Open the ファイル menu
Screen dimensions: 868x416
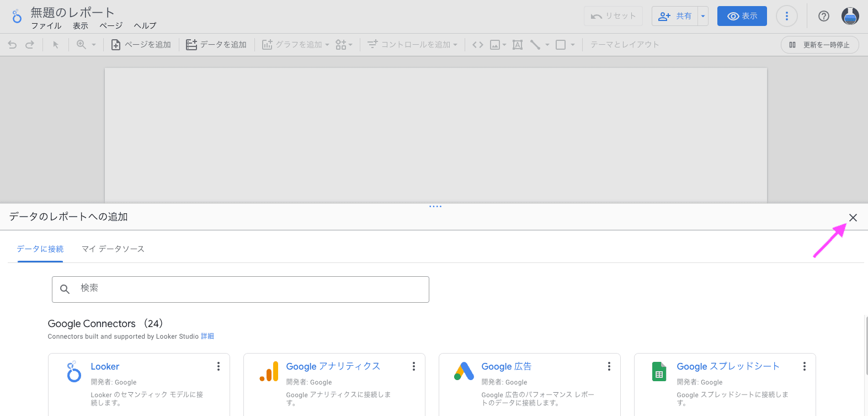[46, 26]
